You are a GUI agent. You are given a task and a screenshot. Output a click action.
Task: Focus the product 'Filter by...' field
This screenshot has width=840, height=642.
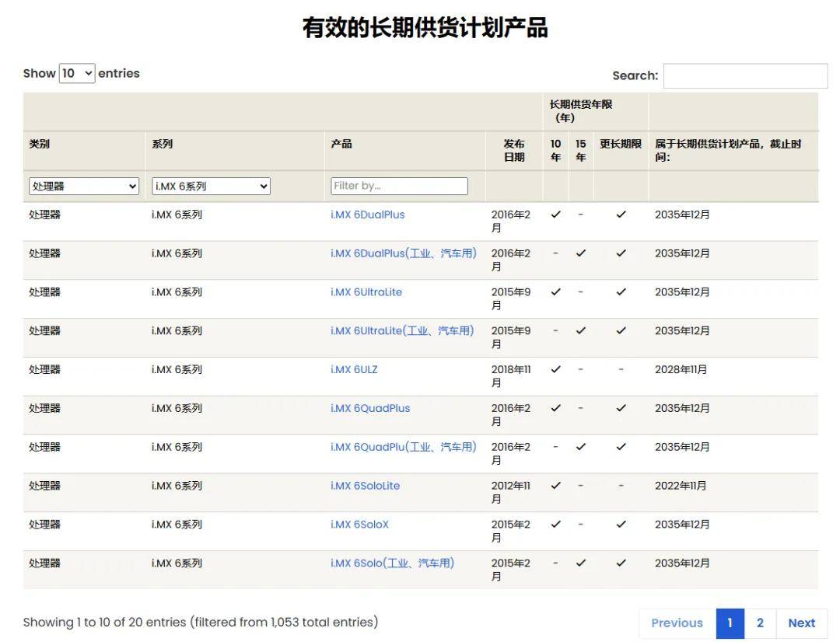[x=399, y=186]
